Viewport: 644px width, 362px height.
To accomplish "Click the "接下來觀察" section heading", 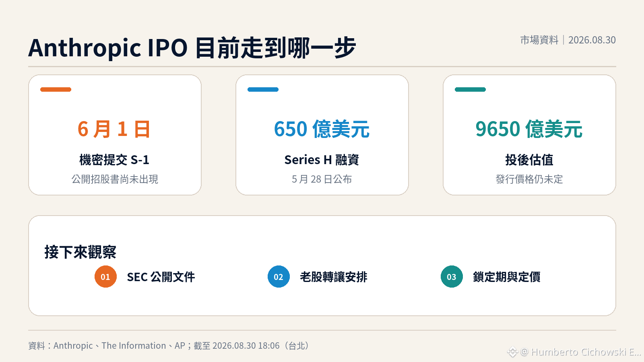I will click(80, 252).
